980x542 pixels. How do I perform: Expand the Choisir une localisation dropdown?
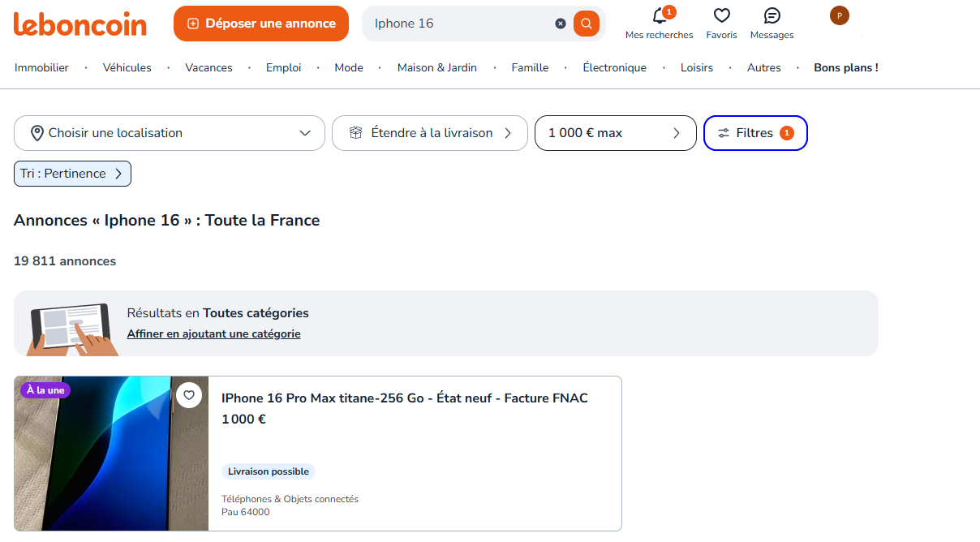point(169,132)
